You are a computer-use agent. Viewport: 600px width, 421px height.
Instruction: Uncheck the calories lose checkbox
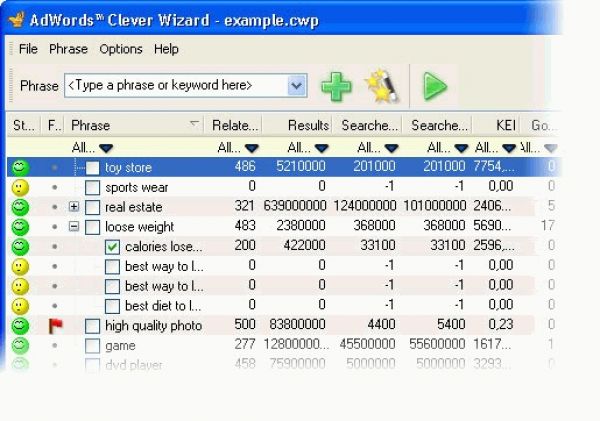pos(112,246)
